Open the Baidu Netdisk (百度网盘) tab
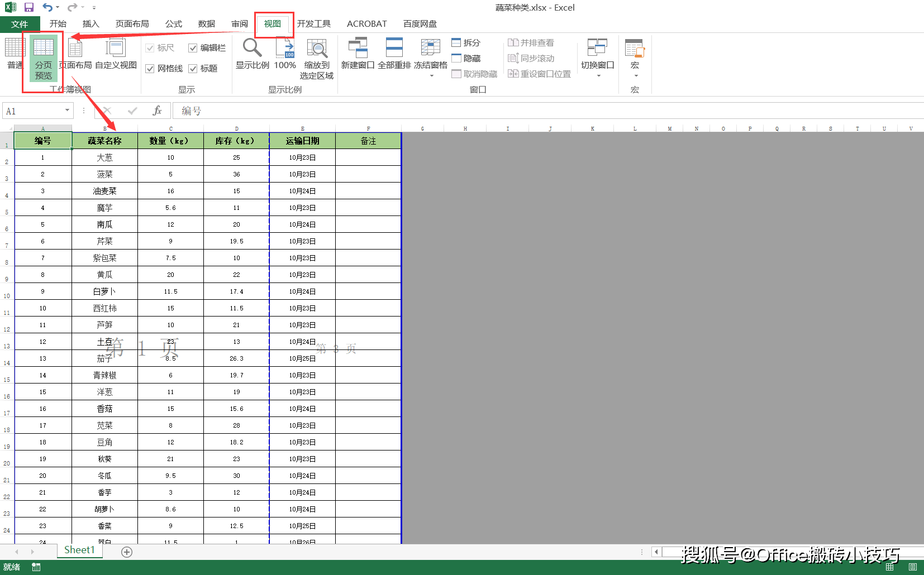This screenshot has width=924, height=575. 420,24
